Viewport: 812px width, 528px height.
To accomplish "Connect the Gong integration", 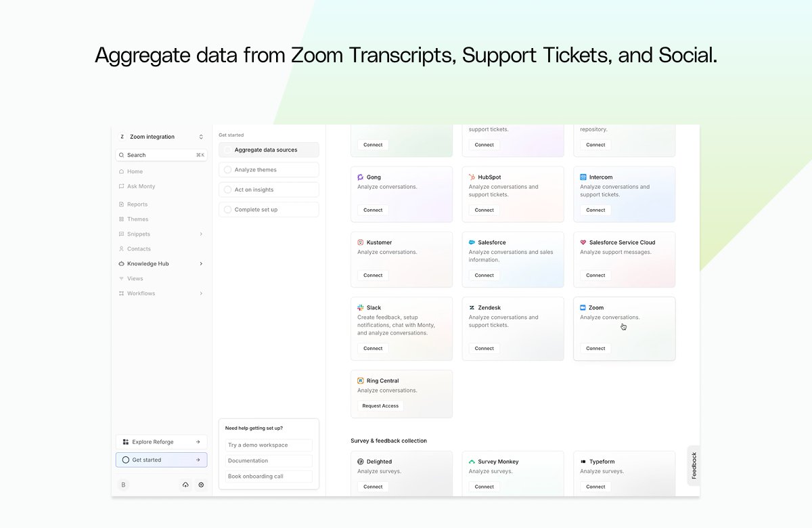I will (x=373, y=210).
